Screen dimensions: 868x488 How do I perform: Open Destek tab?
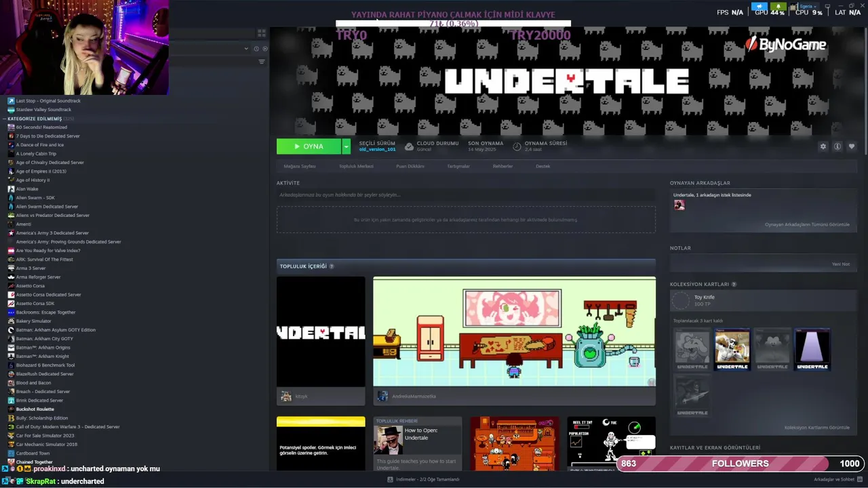coord(543,166)
